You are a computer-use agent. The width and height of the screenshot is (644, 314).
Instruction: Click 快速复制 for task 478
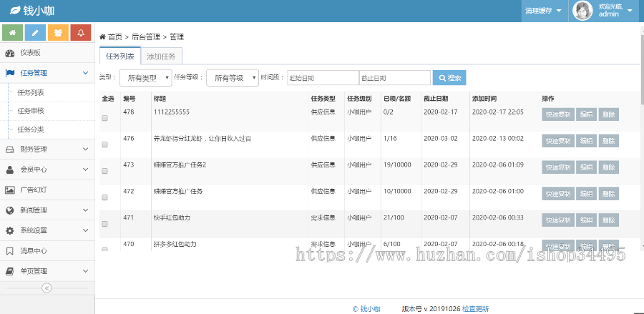coord(558,114)
